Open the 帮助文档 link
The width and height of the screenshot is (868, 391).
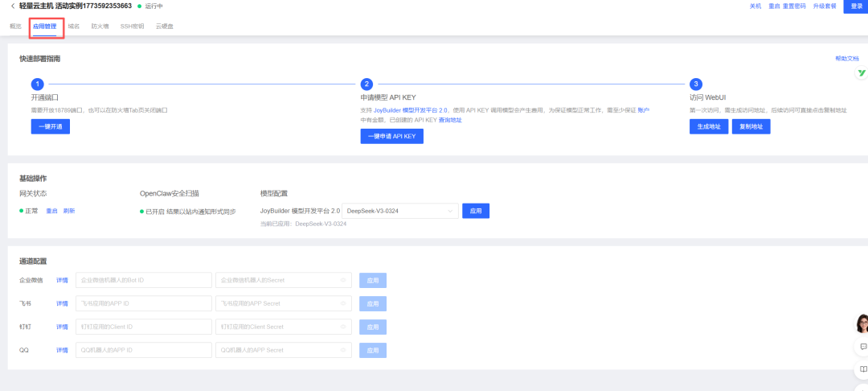(x=847, y=58)
